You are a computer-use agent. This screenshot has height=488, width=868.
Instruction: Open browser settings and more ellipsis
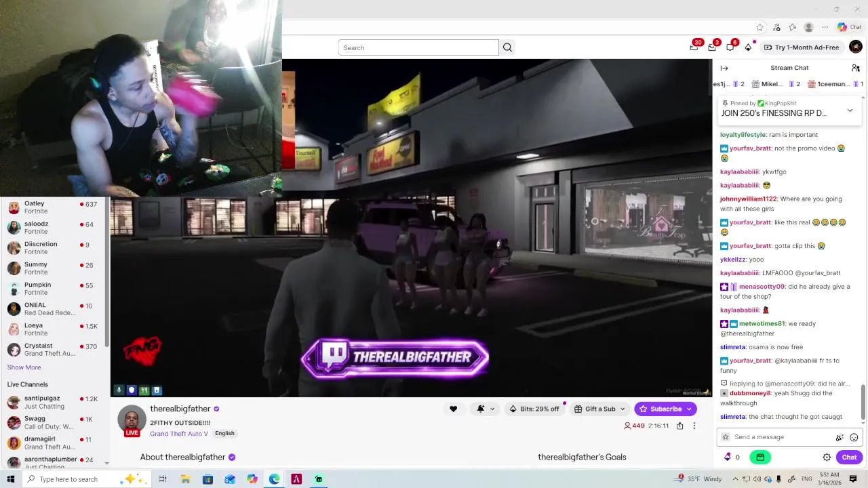(x=825, y=27)
